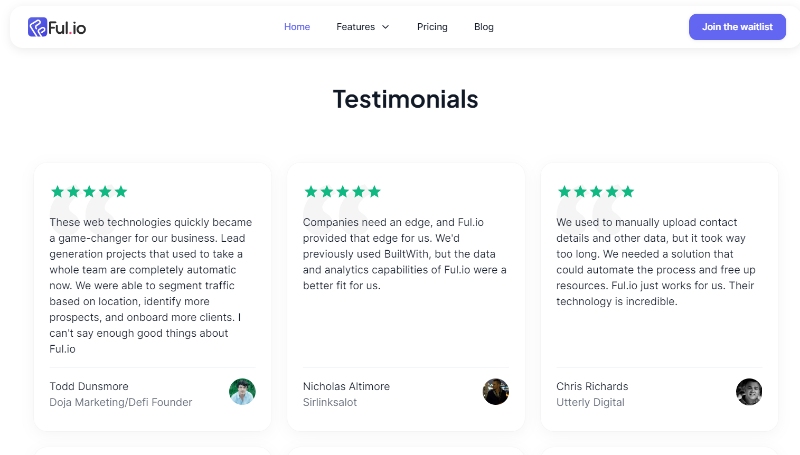Click Chris Richards' avatar photo
This screenshot has height=455, width=800.
pyautogui.click(x=749, y=392)
